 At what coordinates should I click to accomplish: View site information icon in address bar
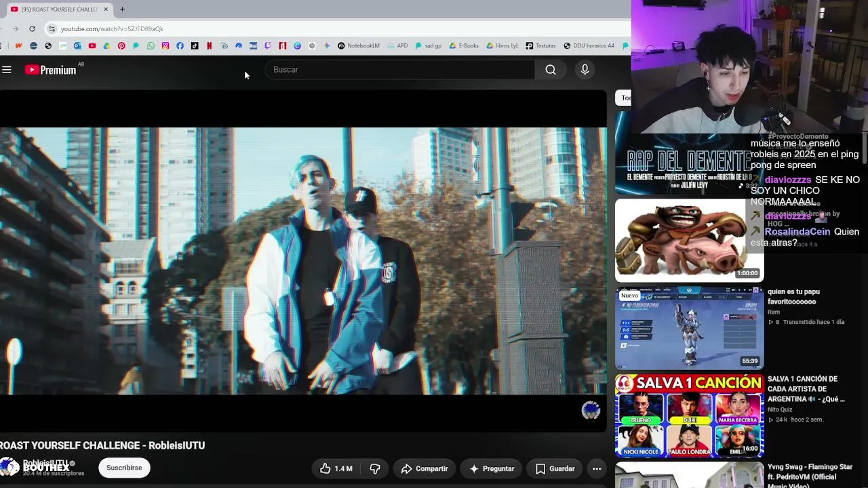tap(52, 28)
